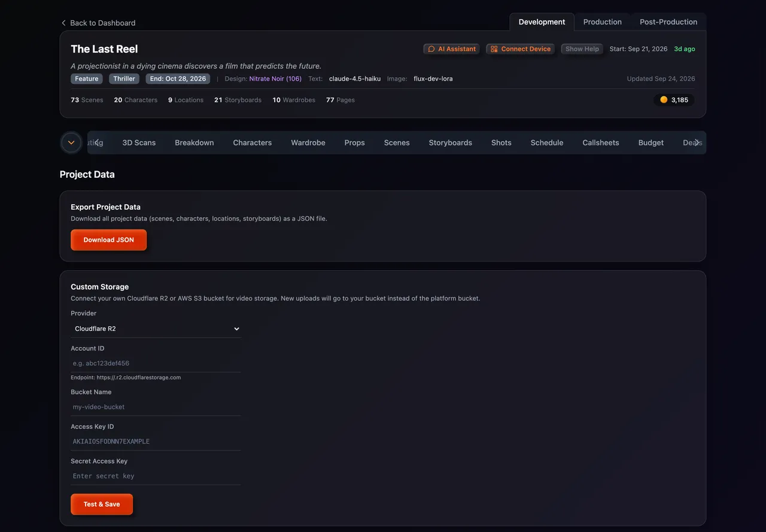Click the Feature tag

87,79
